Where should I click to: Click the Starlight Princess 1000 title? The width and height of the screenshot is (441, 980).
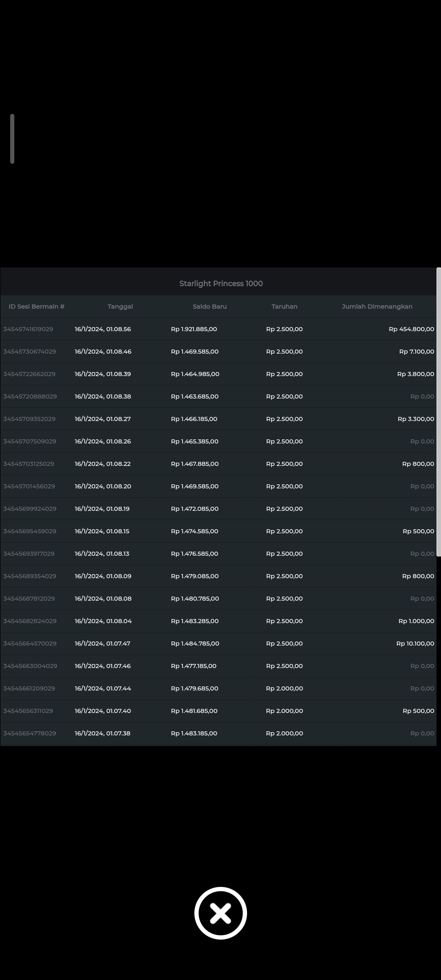coord(221,283)
